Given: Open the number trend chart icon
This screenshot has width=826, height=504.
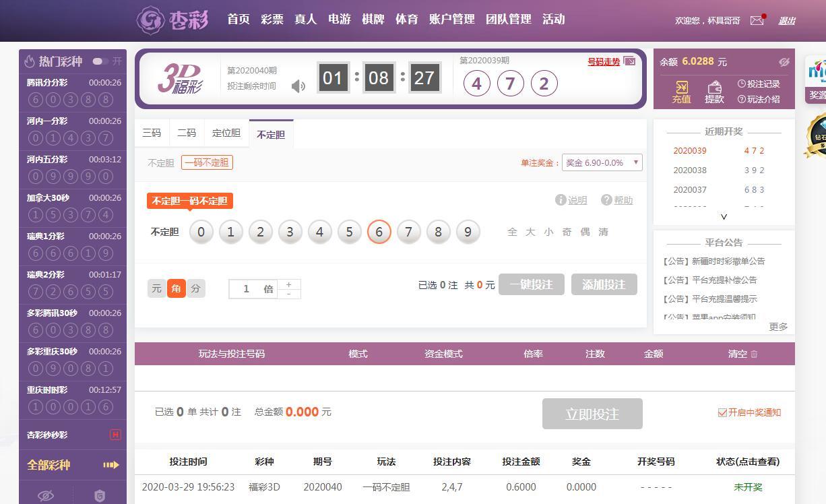Looking at the screenshot, I should (x=629, y=61).
